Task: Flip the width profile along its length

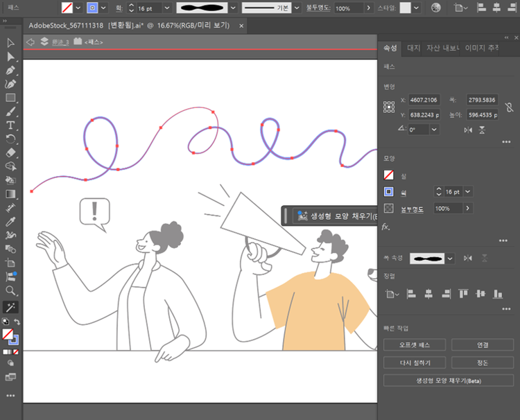Action: [x=468, y=258]
